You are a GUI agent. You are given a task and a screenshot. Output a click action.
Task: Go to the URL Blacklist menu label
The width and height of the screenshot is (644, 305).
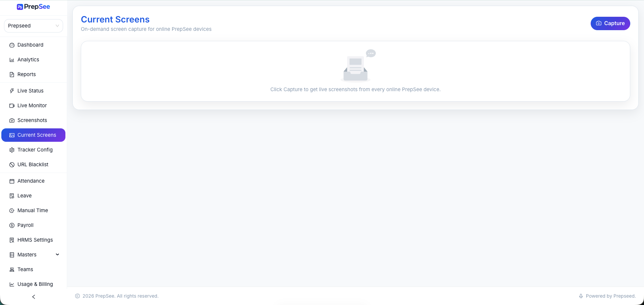pyautogui.click(x=33, y=165)
